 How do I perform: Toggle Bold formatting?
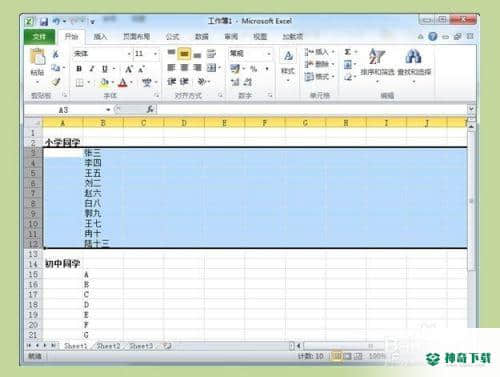pos(79,69)
